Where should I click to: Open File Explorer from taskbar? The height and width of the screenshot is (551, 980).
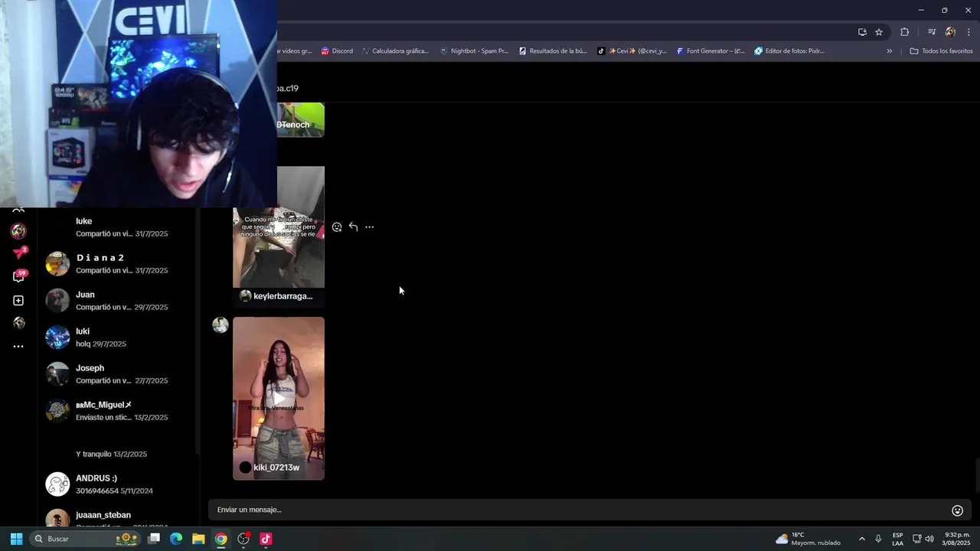click(x=198, y=539)
